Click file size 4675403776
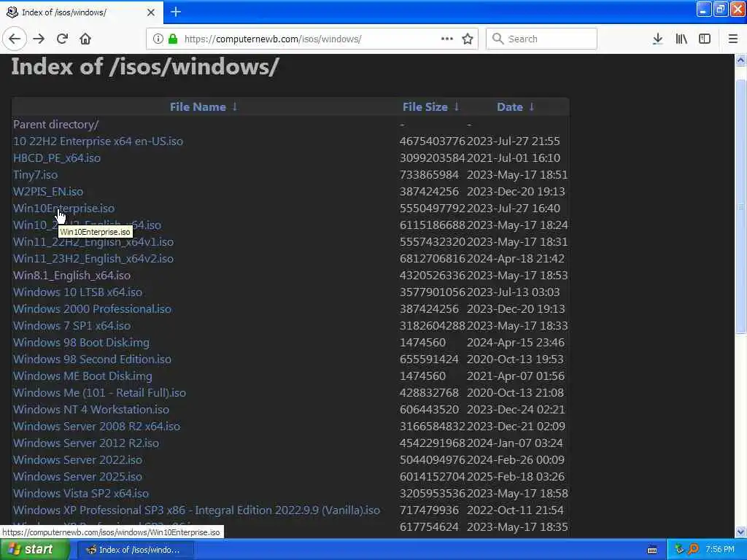Viewport: 747px width, 560px height. [x=432, y=141]
